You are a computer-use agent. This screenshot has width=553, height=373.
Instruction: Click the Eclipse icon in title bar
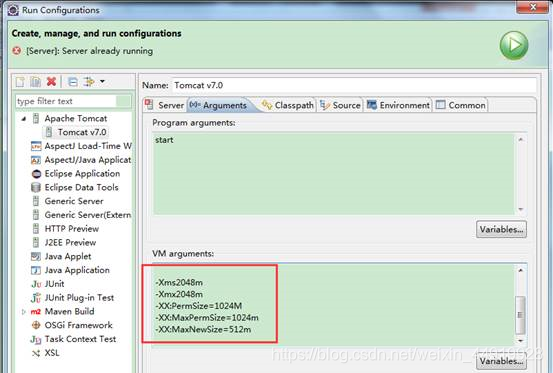pyautogui.click(x=13, y=10)
